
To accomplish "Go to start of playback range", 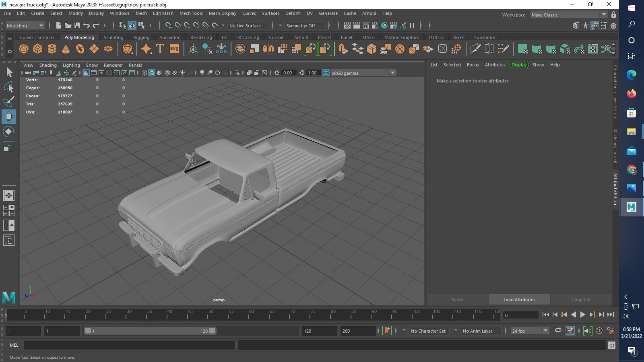I will (x=545, y=315).
